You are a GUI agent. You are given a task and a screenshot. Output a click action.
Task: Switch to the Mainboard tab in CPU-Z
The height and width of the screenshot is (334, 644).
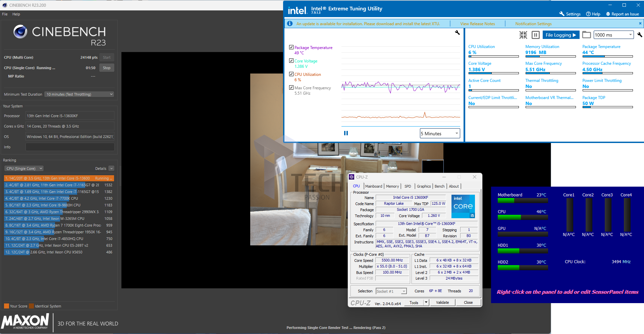373,186
